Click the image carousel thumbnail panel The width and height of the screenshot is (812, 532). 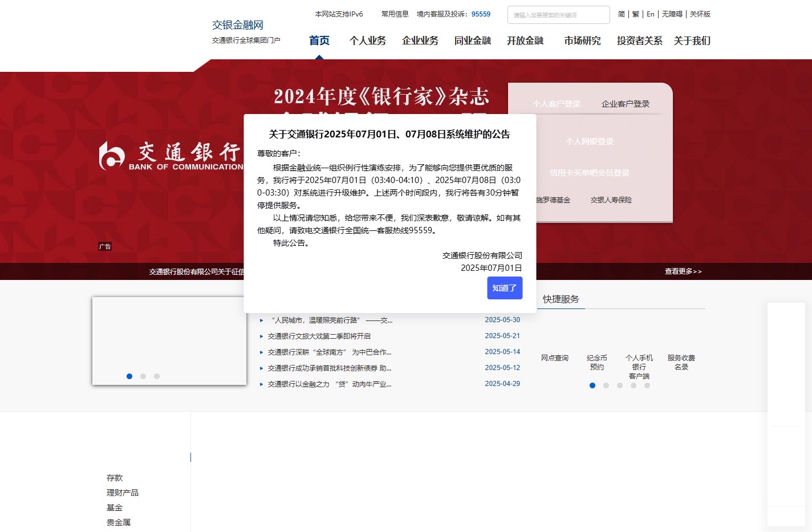point(169,340)
